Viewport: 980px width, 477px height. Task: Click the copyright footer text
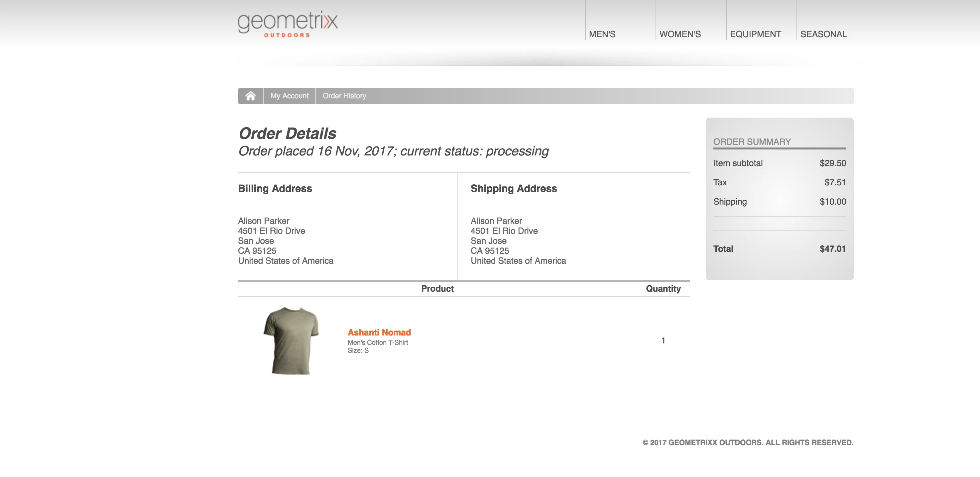[x=748, y=442]
